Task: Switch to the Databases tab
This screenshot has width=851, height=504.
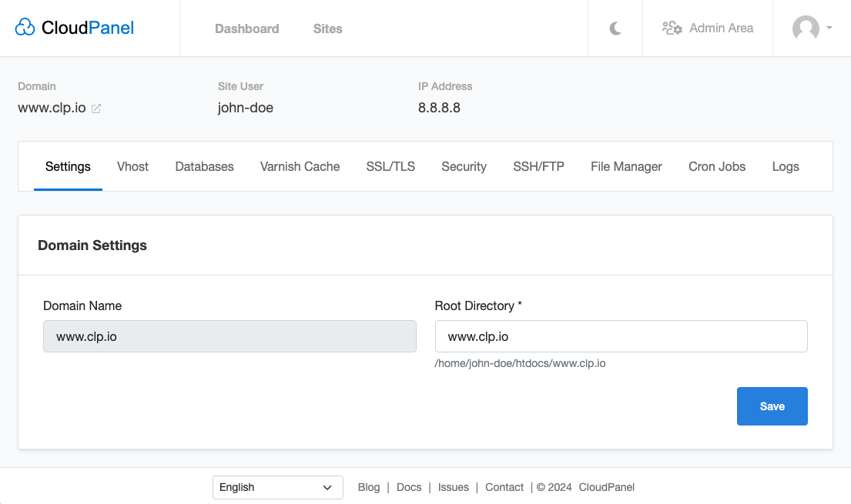Action: [x=204, y=166]
